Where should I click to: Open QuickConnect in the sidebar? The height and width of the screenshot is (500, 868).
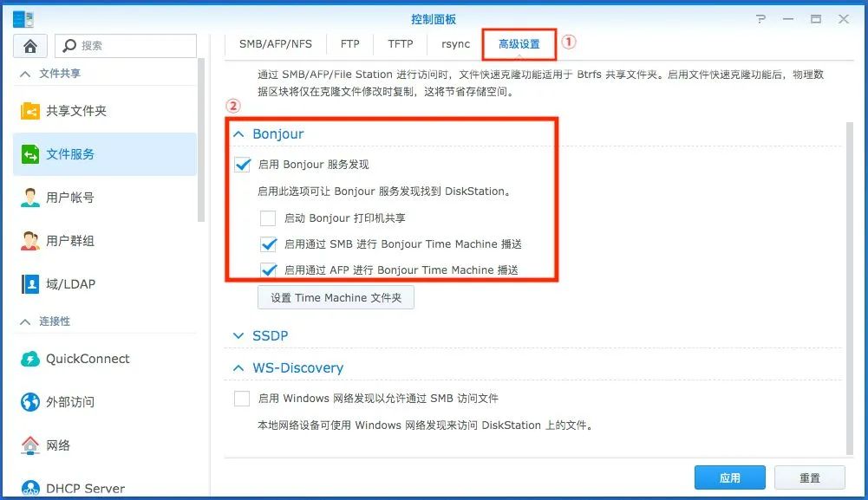pos(105,359)
